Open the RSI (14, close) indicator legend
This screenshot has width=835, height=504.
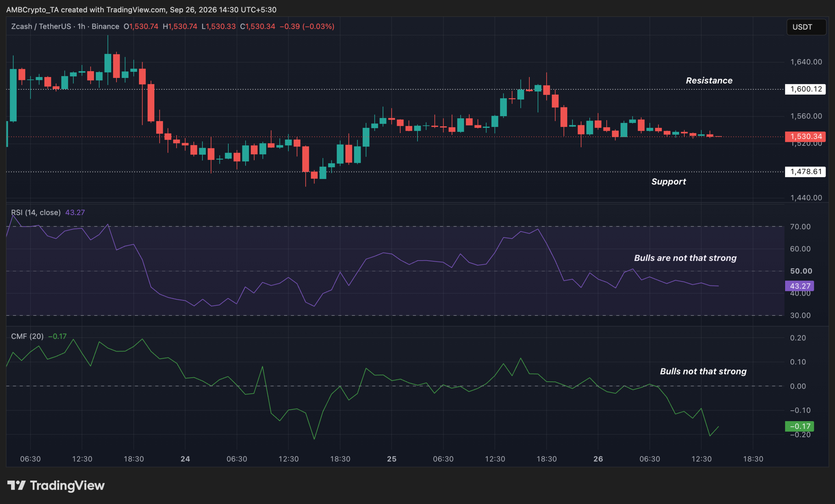[x=36, y=212]
